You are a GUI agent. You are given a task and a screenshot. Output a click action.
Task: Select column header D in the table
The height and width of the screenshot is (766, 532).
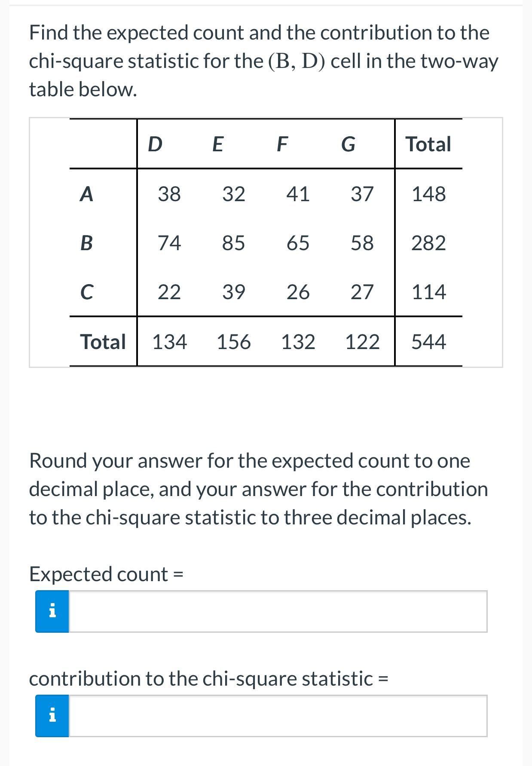pos(155,144)
